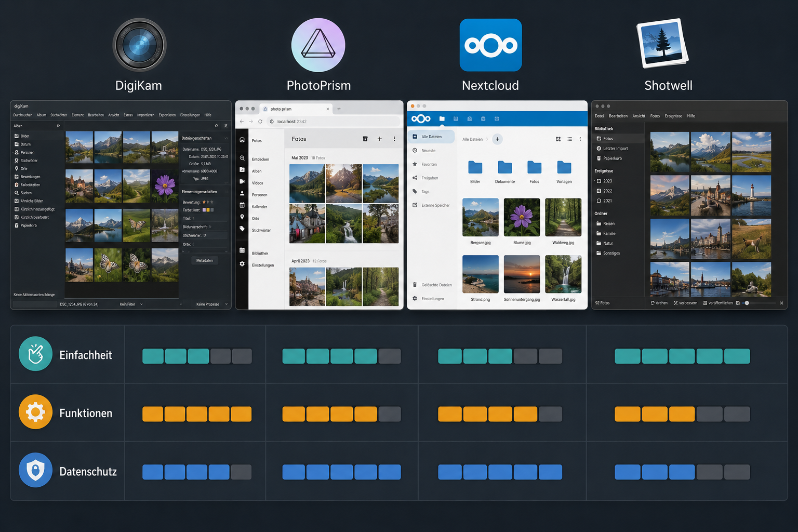Open Dokumente folder in Nextcloud

(x=505, y=171)
